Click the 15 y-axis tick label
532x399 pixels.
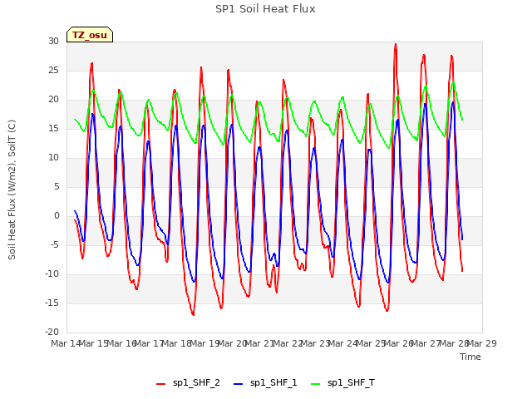(53, 129)
